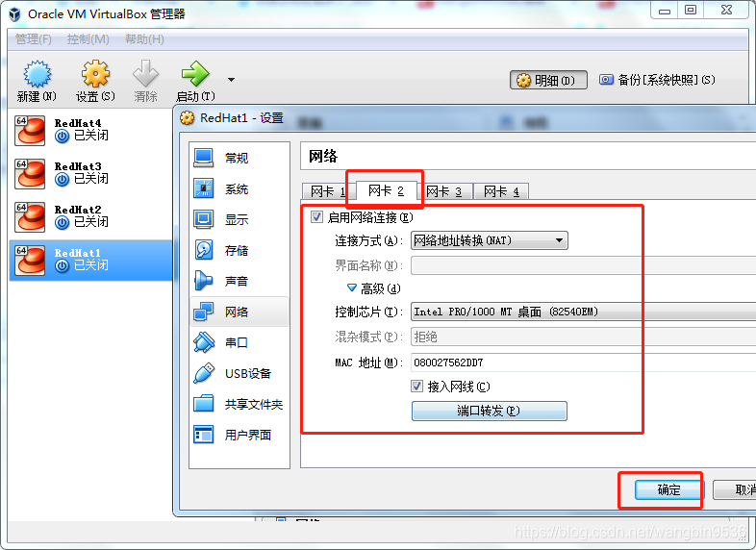756x550 pixels.
Task: Click the RedHat3 red hat OS icon
Action: point(30,173)
